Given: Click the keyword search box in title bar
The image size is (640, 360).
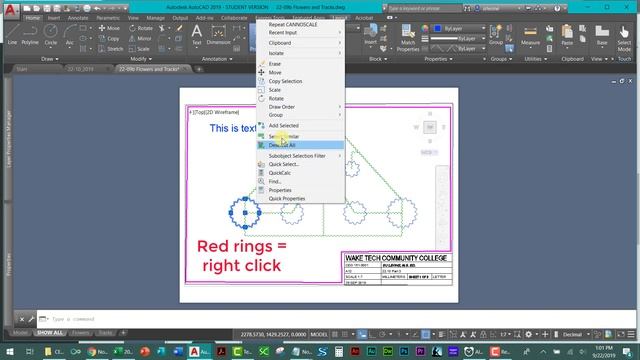Looking at the screenshot, I should pos(424,8).
